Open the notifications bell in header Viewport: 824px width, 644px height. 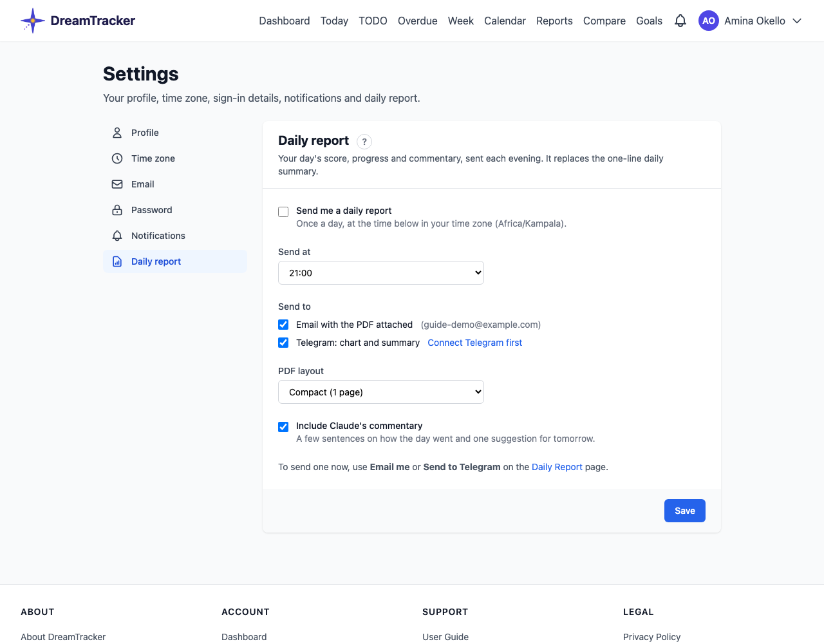(680, 21)
